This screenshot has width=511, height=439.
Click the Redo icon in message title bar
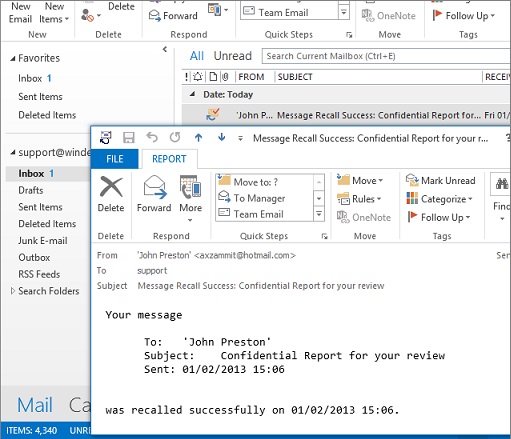point(175,137)
